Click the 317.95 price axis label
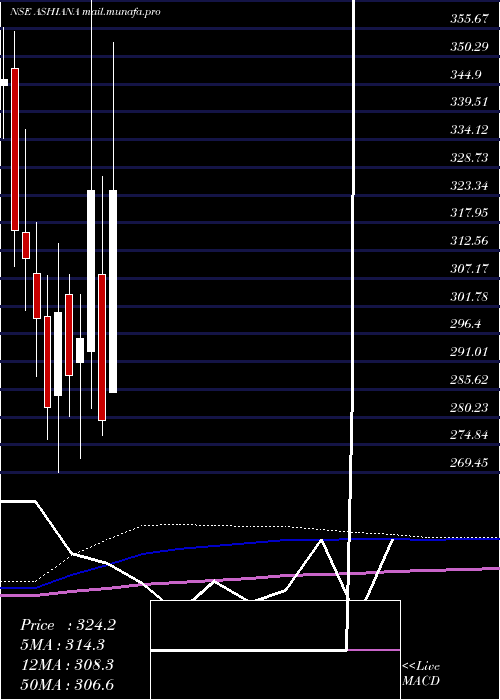 pyautogui.click(x=469, y=213)
